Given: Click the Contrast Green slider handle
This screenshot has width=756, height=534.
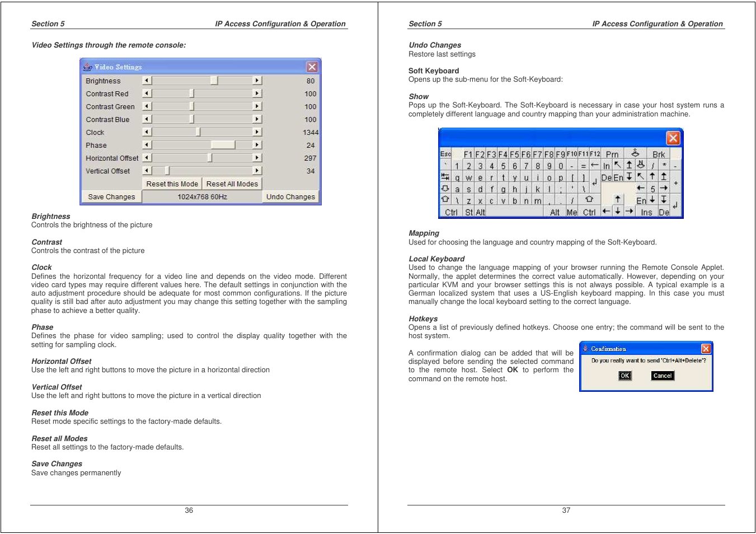Looking at the screenshot, I should [191, 106].
